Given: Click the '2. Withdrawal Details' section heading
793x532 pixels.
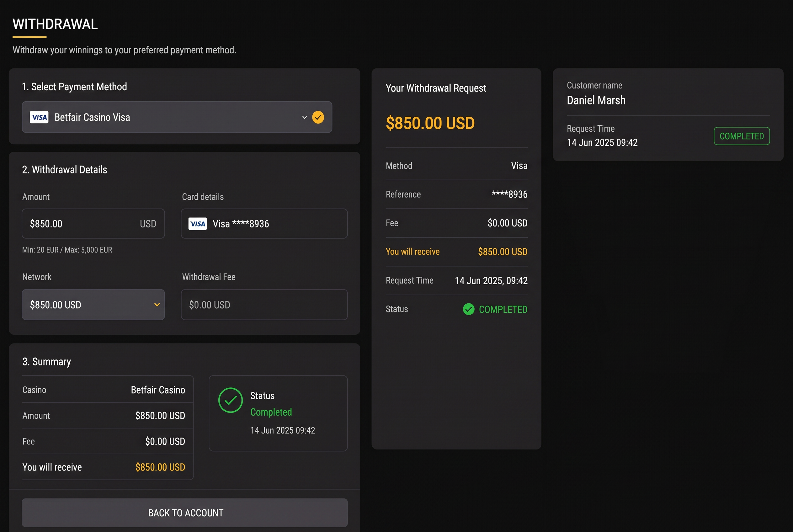Looking at the screenshot, I should (65, 170).
